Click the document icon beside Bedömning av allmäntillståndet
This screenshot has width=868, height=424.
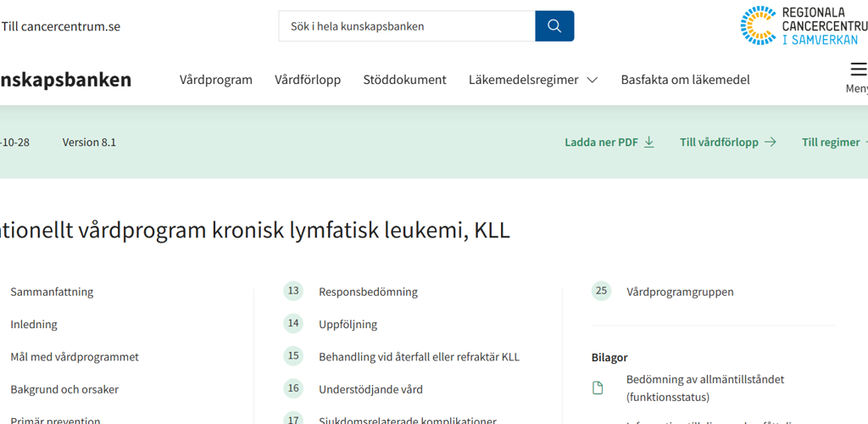tap(598, 388)
